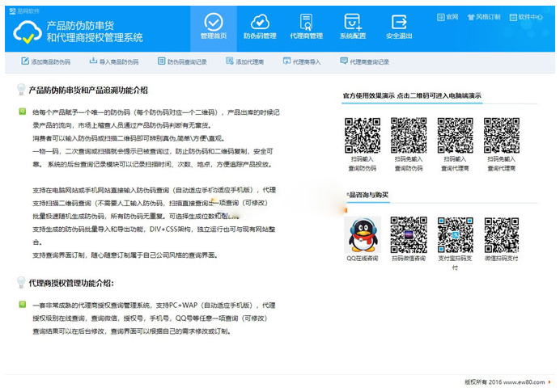Viewport: 560px width, 392px height.
Task: Click 添加商品防伪码 in toolbar
Action: tap(45, 61)
